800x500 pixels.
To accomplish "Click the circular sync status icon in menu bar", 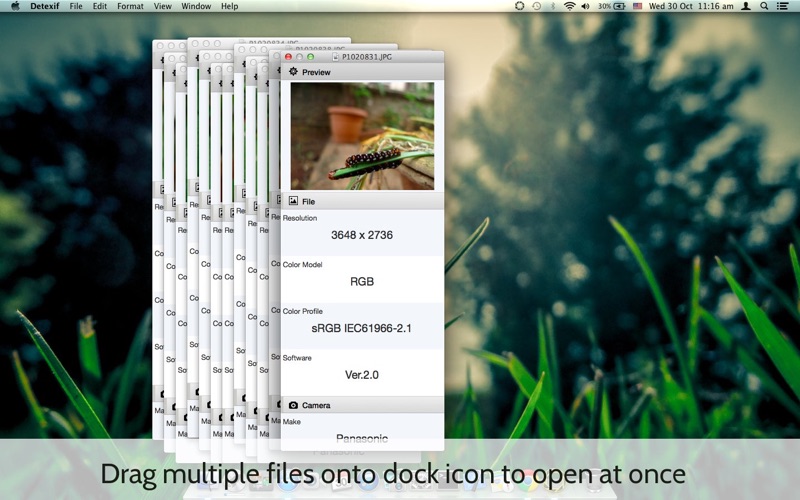I will coord(519,6).
